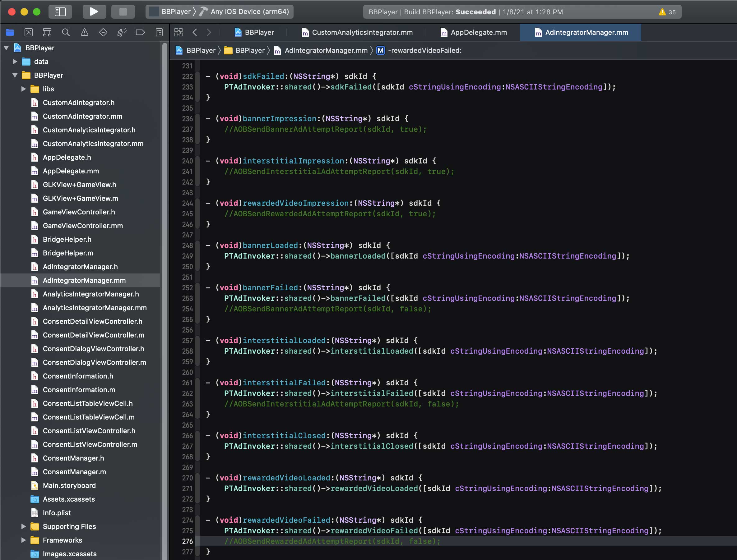Image resolution: width=737 pixels, height=560 pixels.
Task: Open the AdIntegratorManager.mm file breadcrumb
Action: coord(321,50)
